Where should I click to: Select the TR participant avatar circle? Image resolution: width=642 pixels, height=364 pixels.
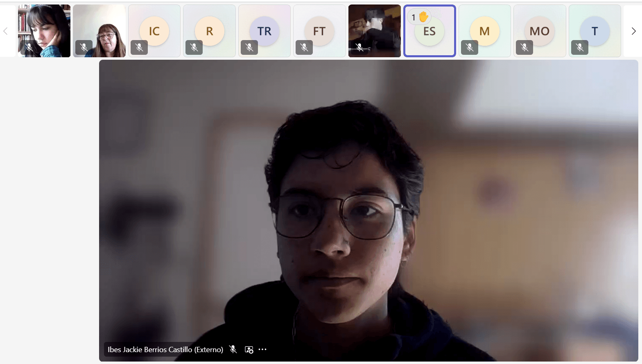click(x=264, y=31)
